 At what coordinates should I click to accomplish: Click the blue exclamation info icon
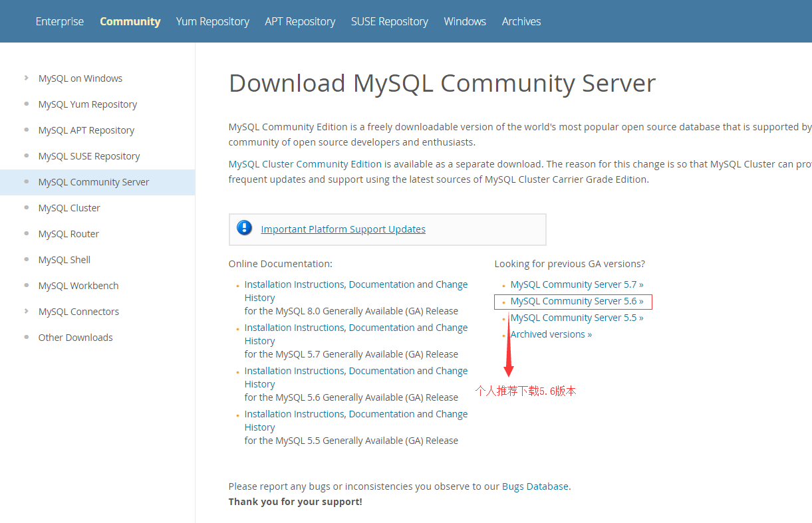245,229
